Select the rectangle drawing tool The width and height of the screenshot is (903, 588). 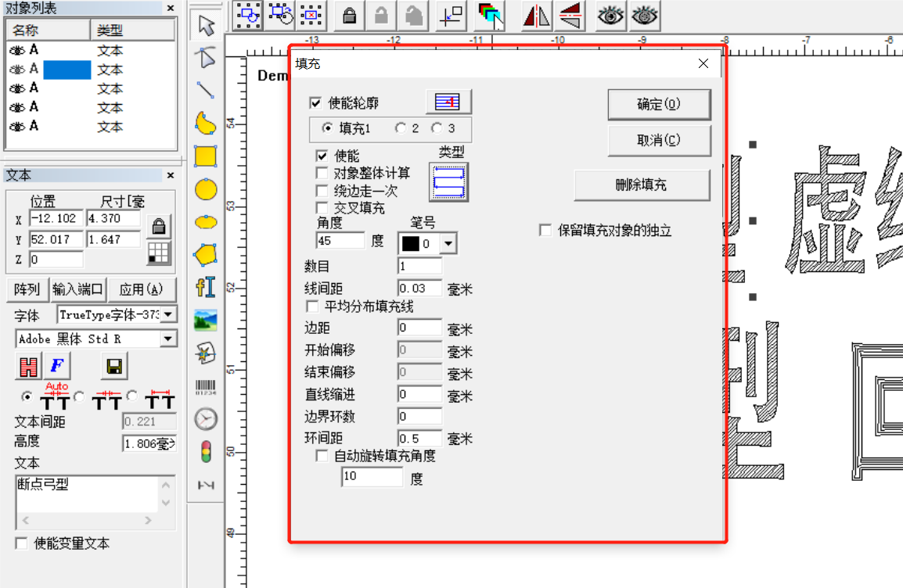pos(206,156)
